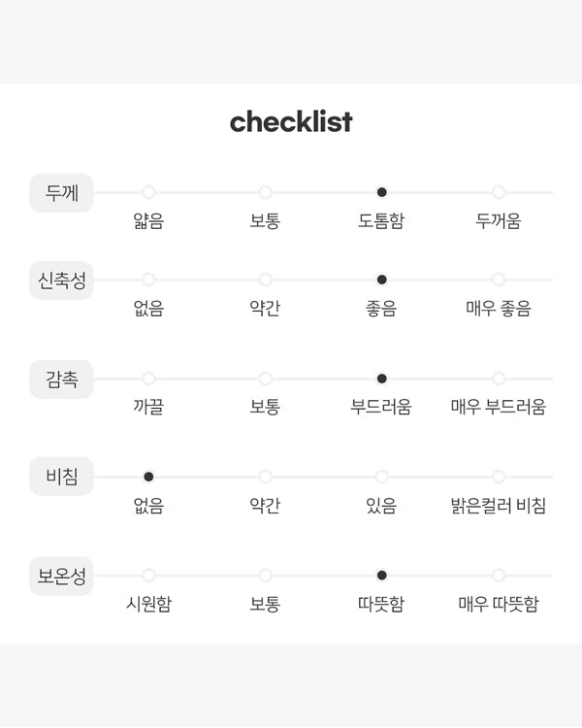Screen dimensions: 582x728
Task: Select 없음 on the 신축성 row
Action: (x=148, y=280)
